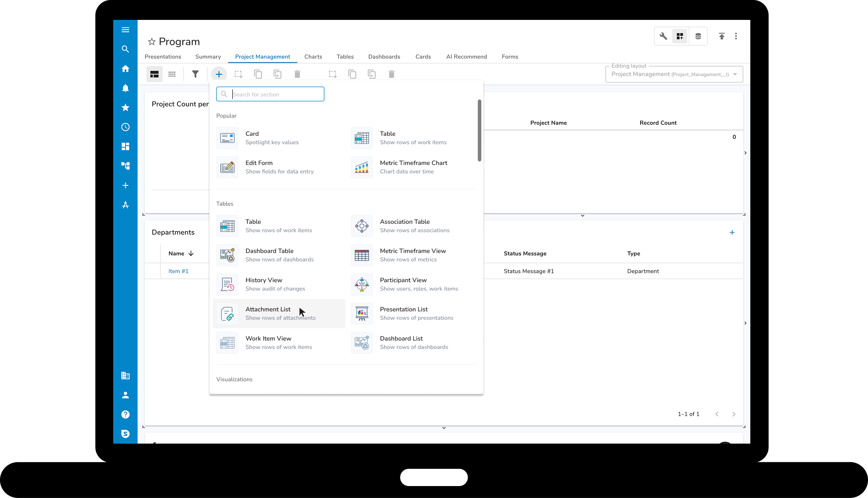
Task: Expand the Departments section bottom chevron
Action: (x=444, y=428)
